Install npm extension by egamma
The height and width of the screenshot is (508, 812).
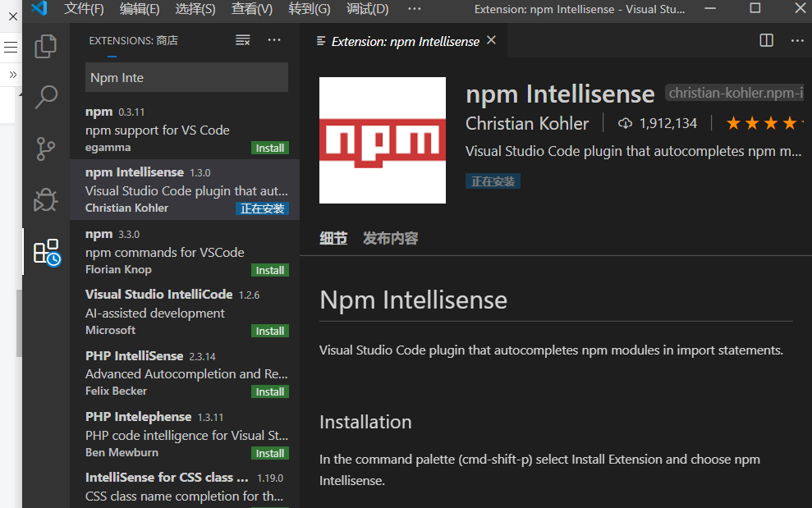click(270, 148)
